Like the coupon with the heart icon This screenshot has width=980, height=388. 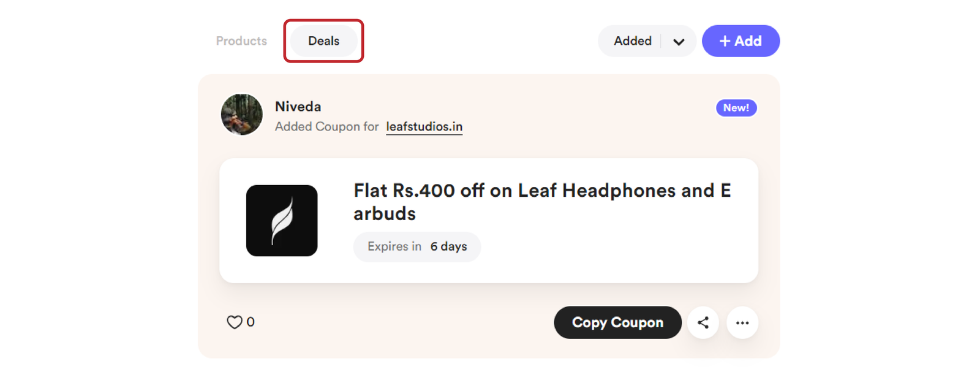235,322
